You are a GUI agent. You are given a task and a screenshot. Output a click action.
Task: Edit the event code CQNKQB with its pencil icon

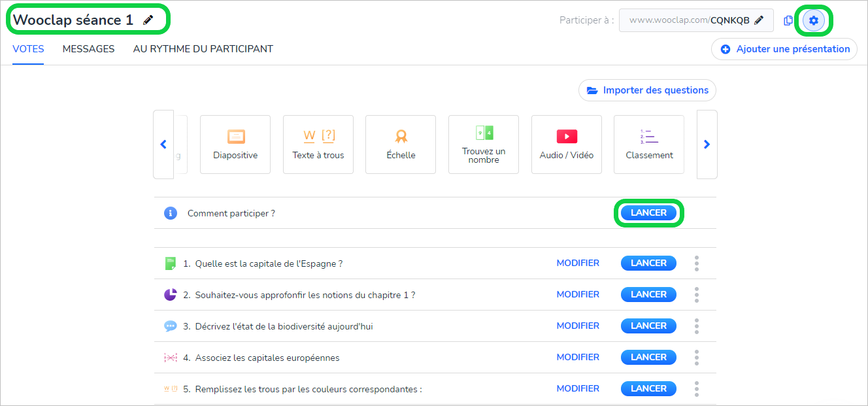[x=759, y=20]
